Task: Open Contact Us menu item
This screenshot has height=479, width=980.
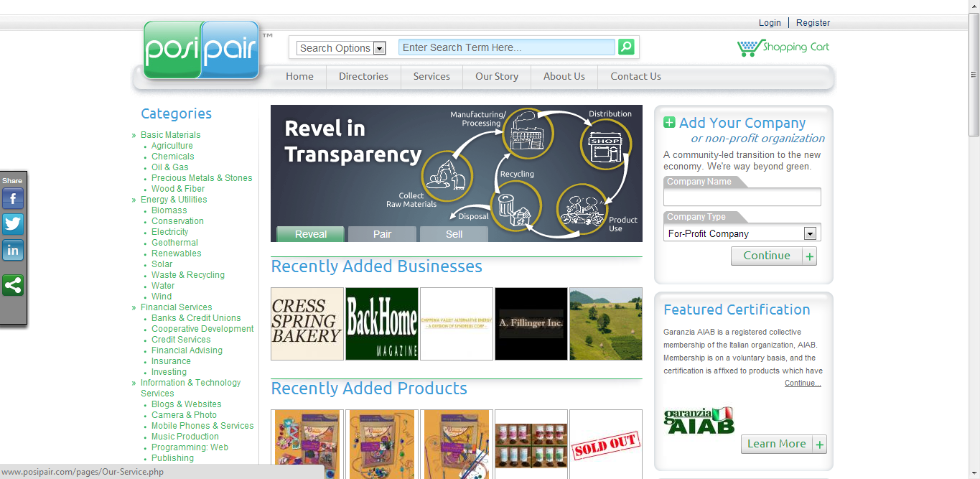Action: click(635, 76)
